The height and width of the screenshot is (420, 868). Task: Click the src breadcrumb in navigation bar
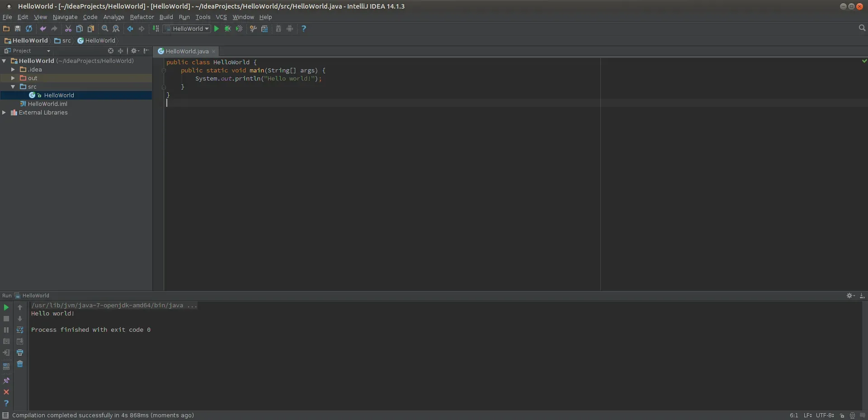(x=63, y=40)
